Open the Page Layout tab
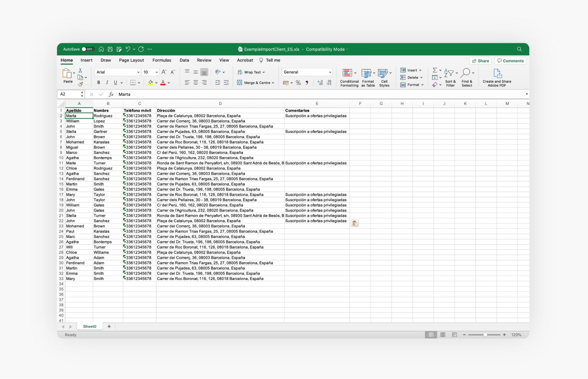The height and width of the screenshot is (379, 588). (x=131, y=60)
